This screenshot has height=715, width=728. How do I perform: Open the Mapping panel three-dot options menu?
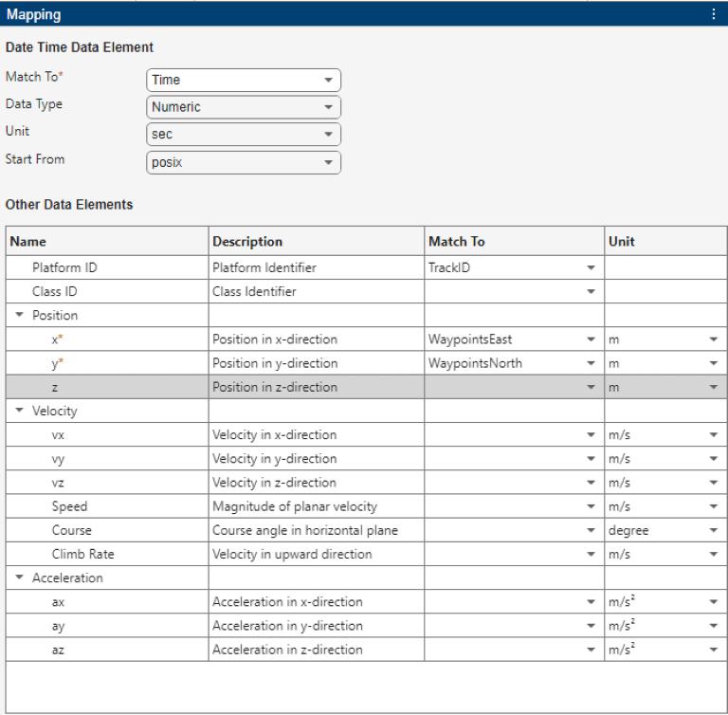pyautogui.click(x=713, y=14)
